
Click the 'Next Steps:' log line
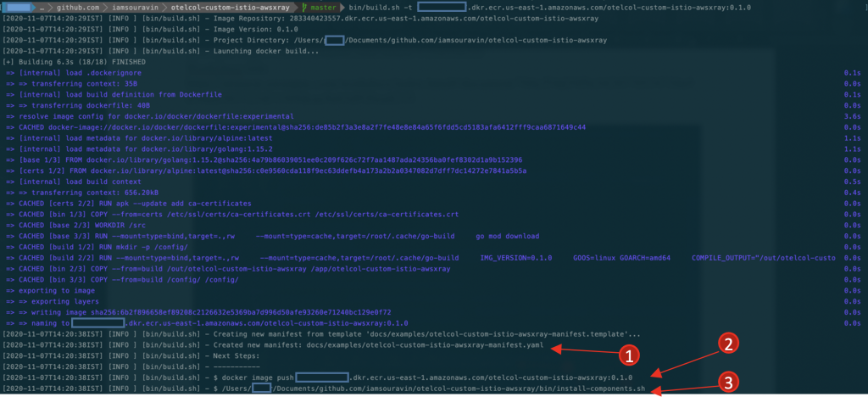tap(131, 355)
